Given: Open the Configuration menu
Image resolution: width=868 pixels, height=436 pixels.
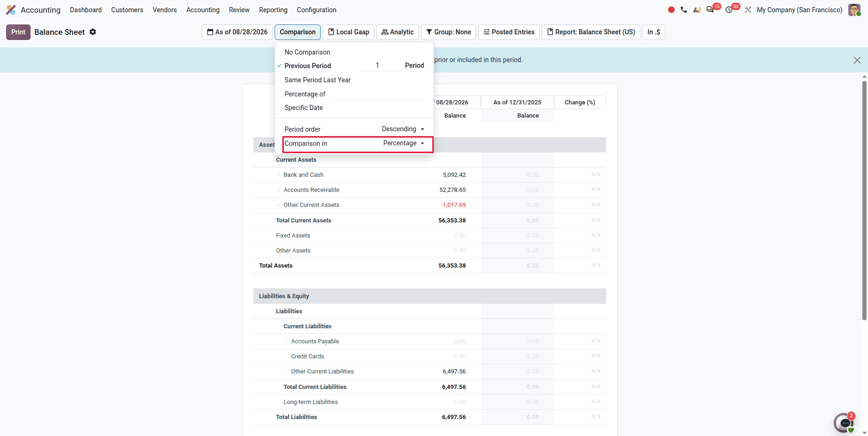Looking at the screenshot, I should pyautogui.click(x=316, y=10).
